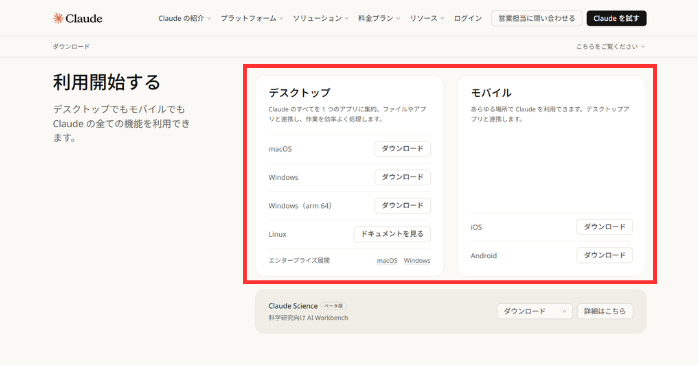Screen dimensions: 698x365
Task: Click the 科学研究向け AI Workbench text
Action: coord(308,318)
